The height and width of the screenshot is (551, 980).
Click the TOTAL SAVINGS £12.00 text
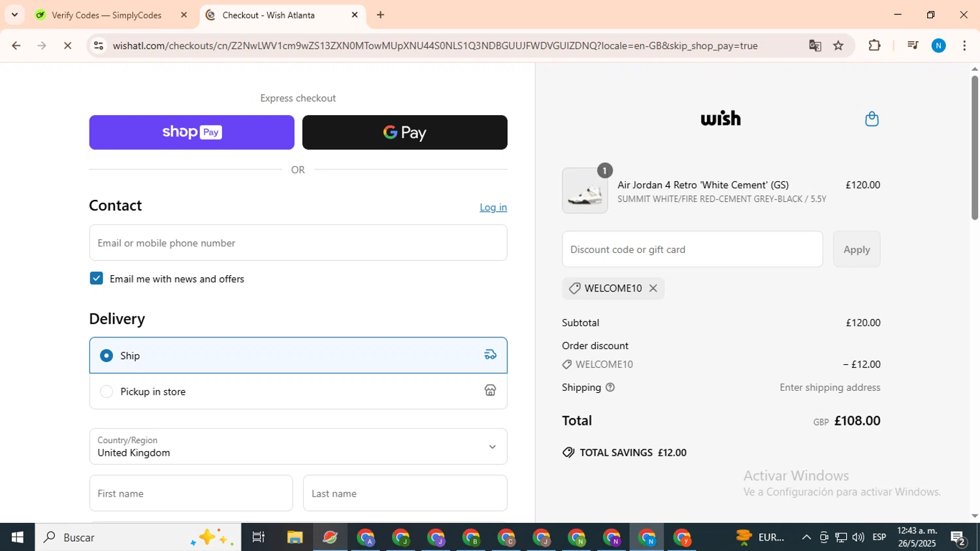click(x=632, y=452)
